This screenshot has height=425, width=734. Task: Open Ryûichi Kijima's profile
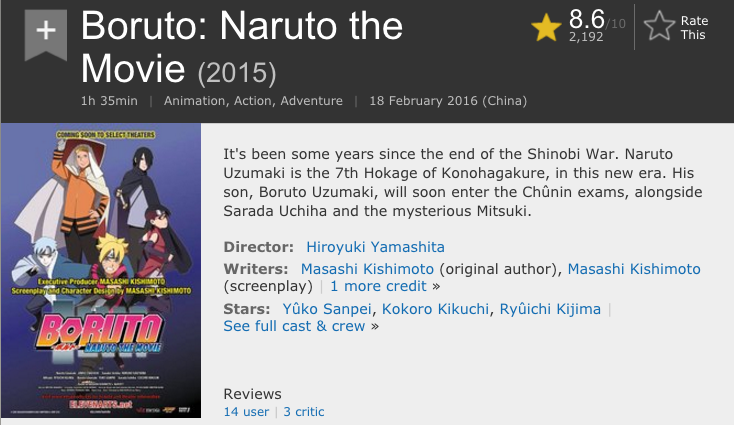[x=552, y=308]
